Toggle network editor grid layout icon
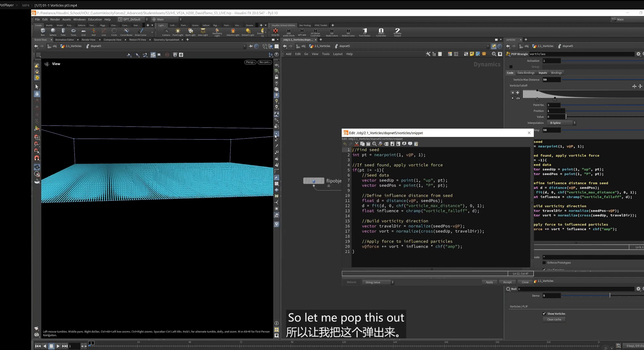This screenshot has height=350, width=644. (450, 54)
